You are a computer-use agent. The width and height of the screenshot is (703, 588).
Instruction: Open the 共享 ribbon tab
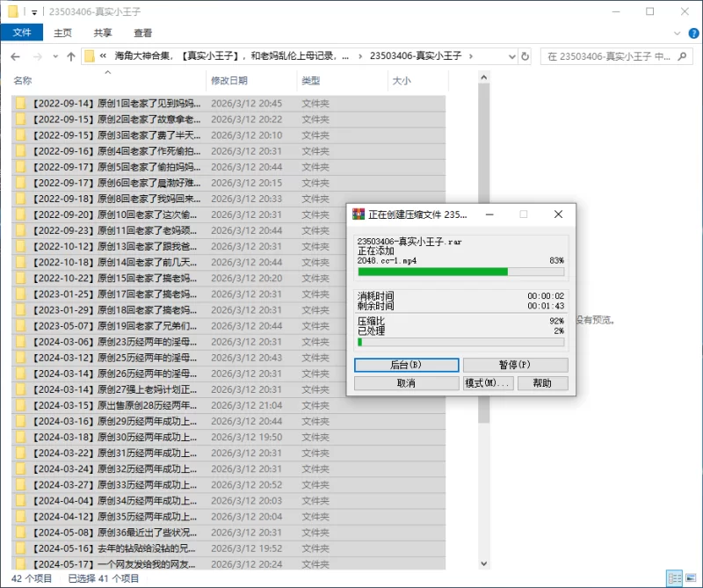coord(103,33)
